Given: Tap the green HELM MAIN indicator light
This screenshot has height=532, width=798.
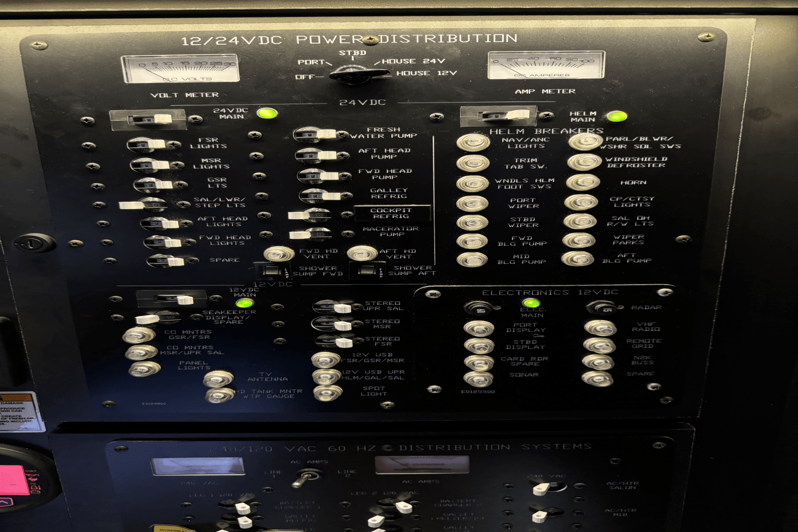Looking at the screenshot, I should pyautogui.click(x=616, y=116).
